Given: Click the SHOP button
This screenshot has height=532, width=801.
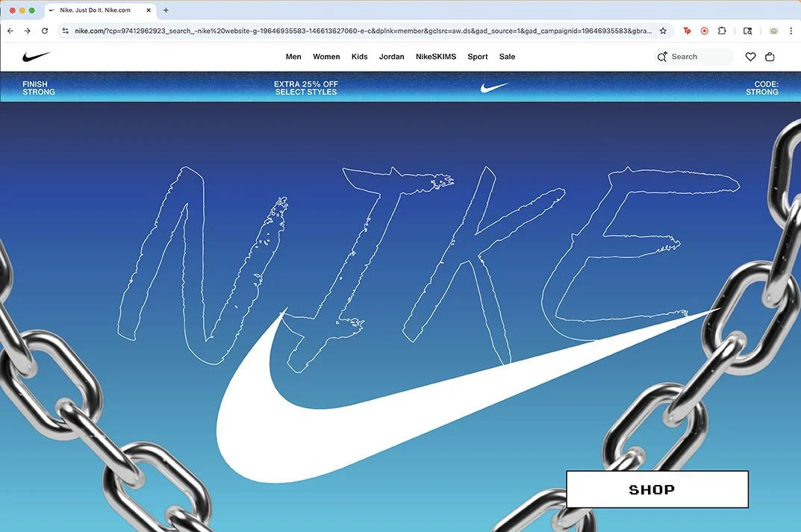Looking at the screenshot, I should click(656, 489).
